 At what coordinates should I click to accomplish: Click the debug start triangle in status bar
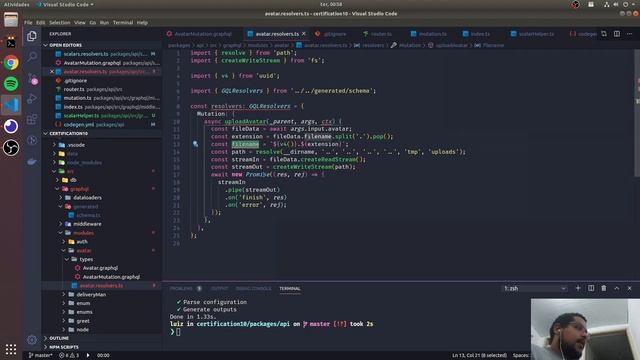point(88,355)
